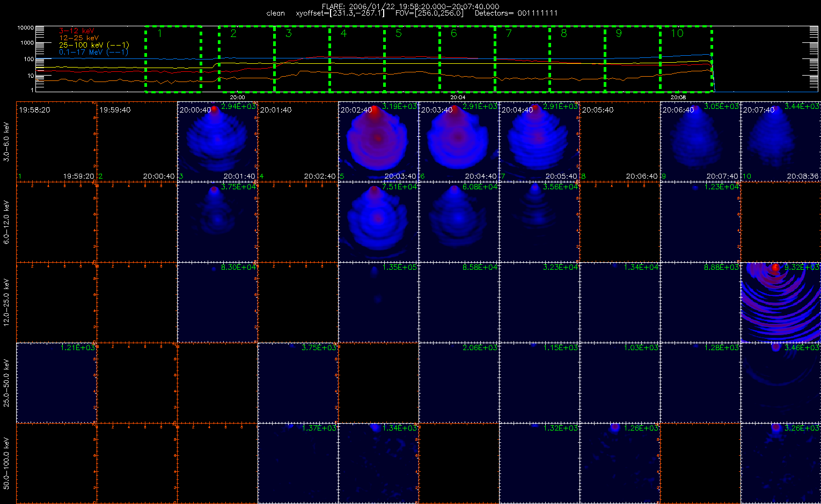Click the blue '0.1-17 MeV' legend entry
The image size is (821, 504).
click(x=94, y=52)
